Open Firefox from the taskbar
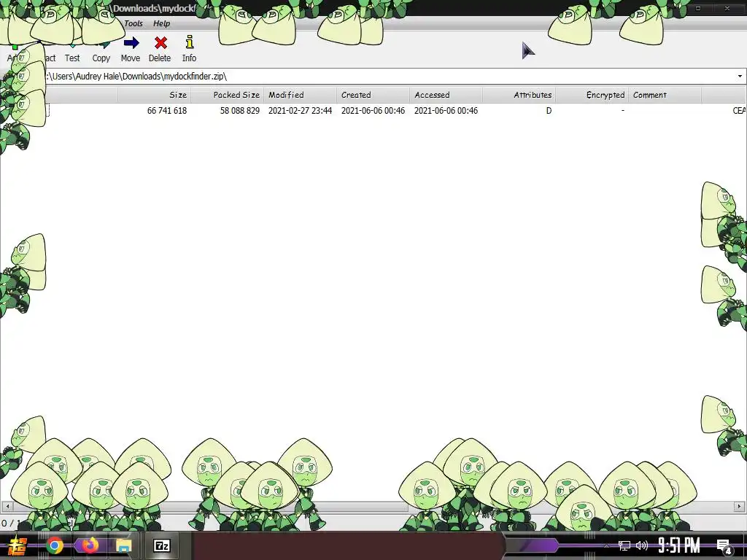The image size is (747, 560). point(89,545)
